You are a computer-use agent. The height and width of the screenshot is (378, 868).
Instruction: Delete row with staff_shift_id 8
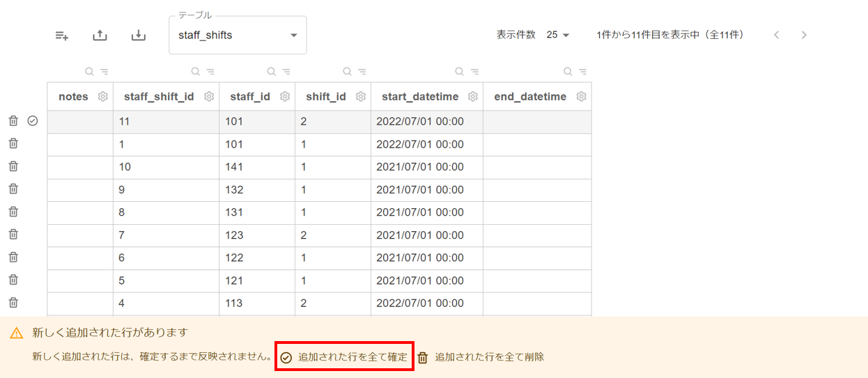pos(13,212)
